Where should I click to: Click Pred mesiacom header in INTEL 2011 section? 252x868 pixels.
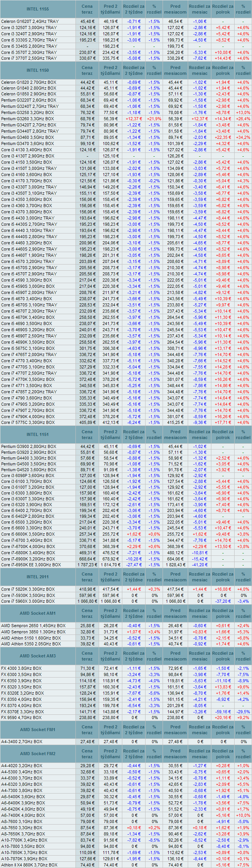pyautogui.click(x=175, y=577)
